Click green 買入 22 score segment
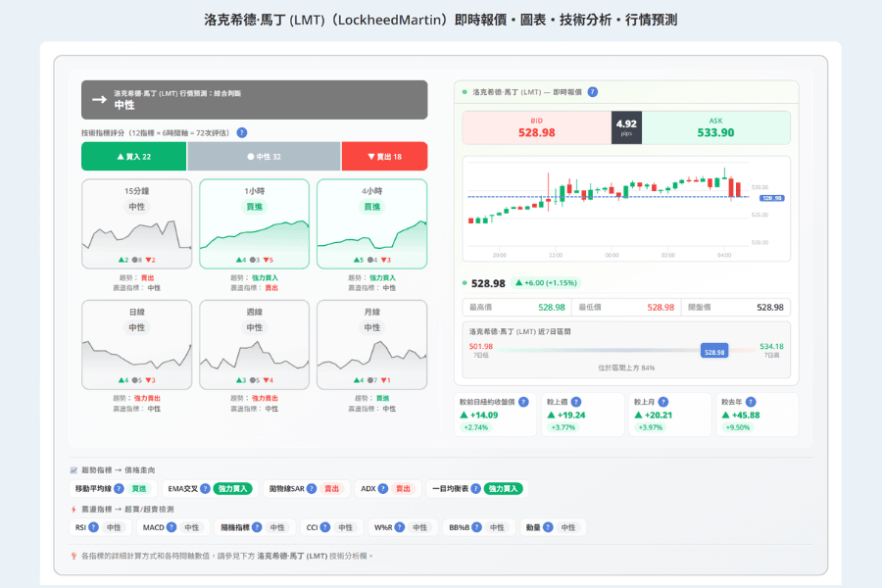This screenshot has width=882, height=588. coord(134,157)
